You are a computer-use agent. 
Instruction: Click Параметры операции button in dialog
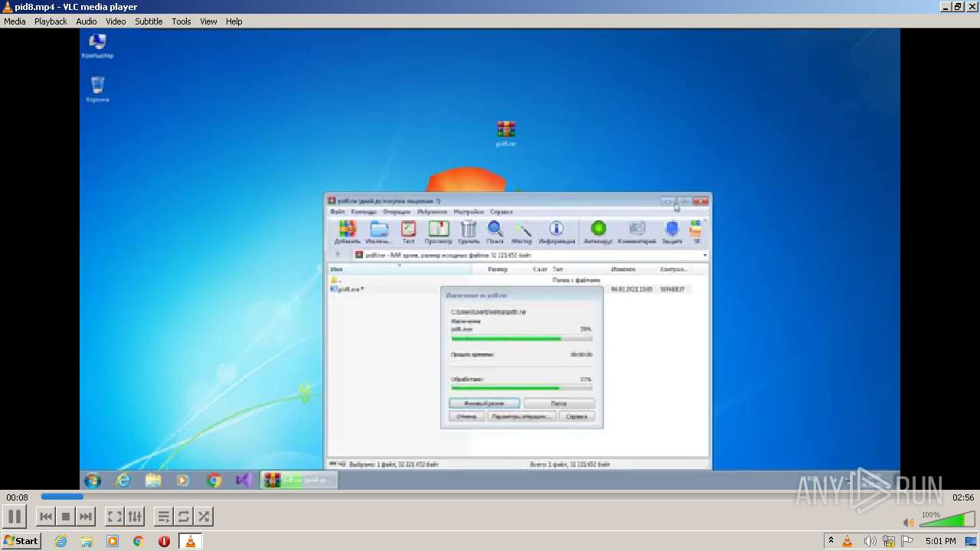(x=521, y=416)
